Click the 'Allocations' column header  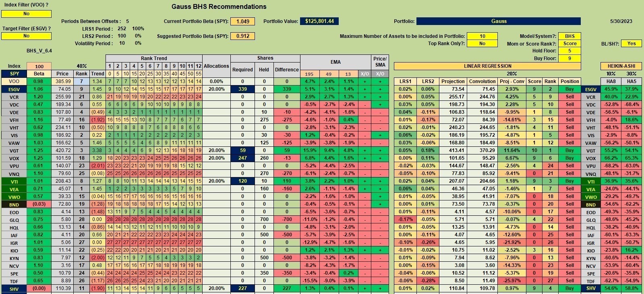[216, 66]
